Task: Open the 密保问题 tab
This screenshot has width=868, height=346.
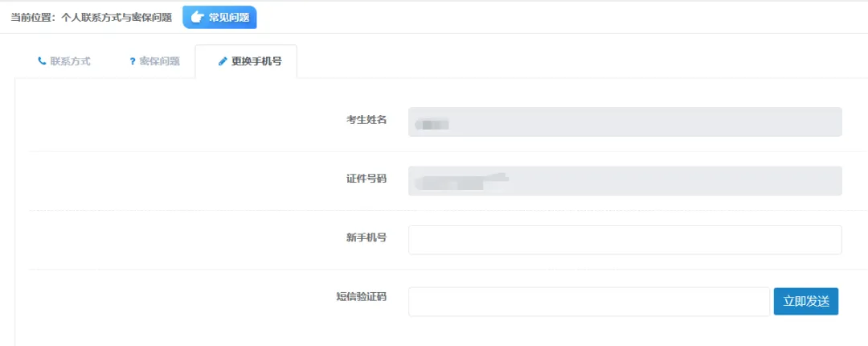Action: pyautogui.click(x=154, y=61)
